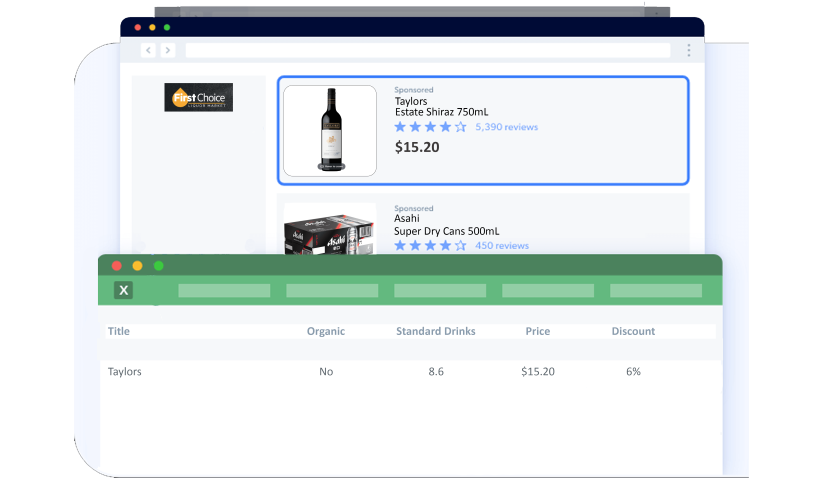Click the Organic column header
This screenshot has height=480, width=823.
[x=326, y=331]
